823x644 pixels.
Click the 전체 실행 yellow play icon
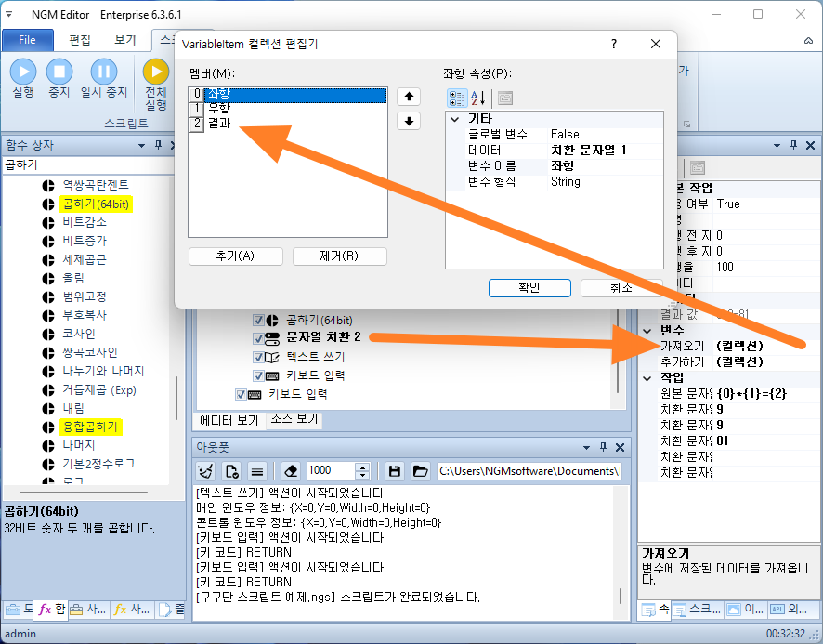[156, 72]
